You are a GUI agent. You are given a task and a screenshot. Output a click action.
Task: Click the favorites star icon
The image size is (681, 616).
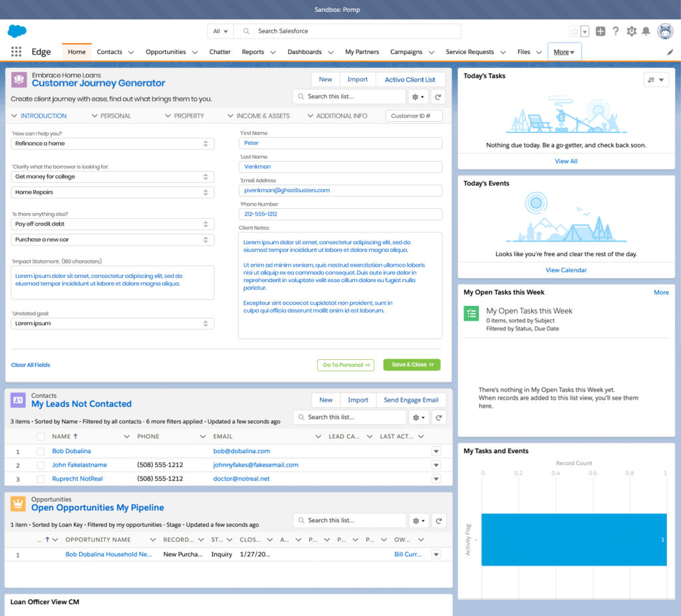575,31
